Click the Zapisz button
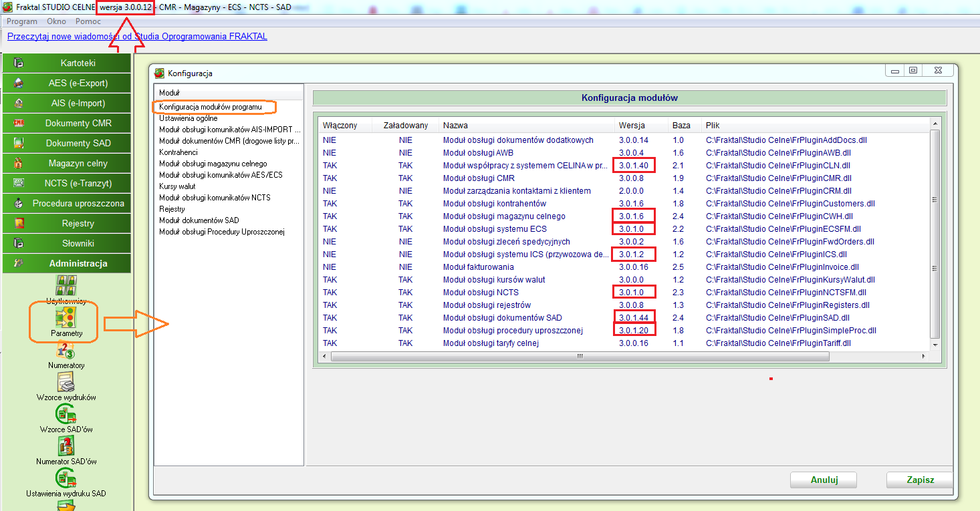The height and width of the screenshot is (511, 980). [920, 480]
